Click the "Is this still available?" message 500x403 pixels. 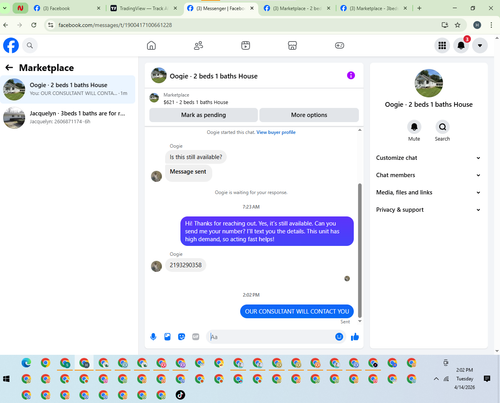[x=196, y=157]
